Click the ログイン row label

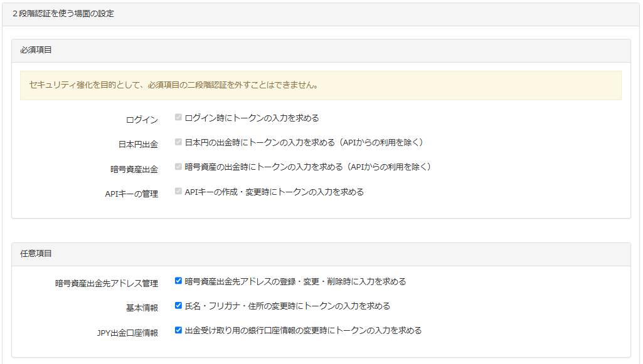coord(142,120)
